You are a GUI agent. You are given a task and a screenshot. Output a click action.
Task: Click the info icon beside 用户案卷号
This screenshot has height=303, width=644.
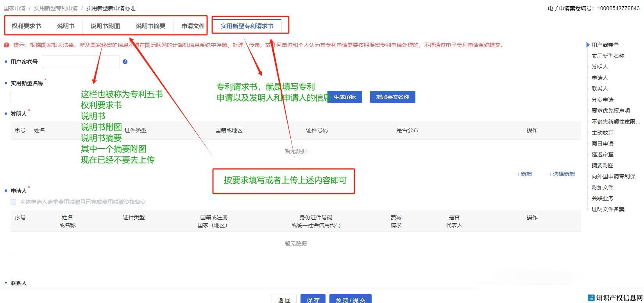pos(125,62)
